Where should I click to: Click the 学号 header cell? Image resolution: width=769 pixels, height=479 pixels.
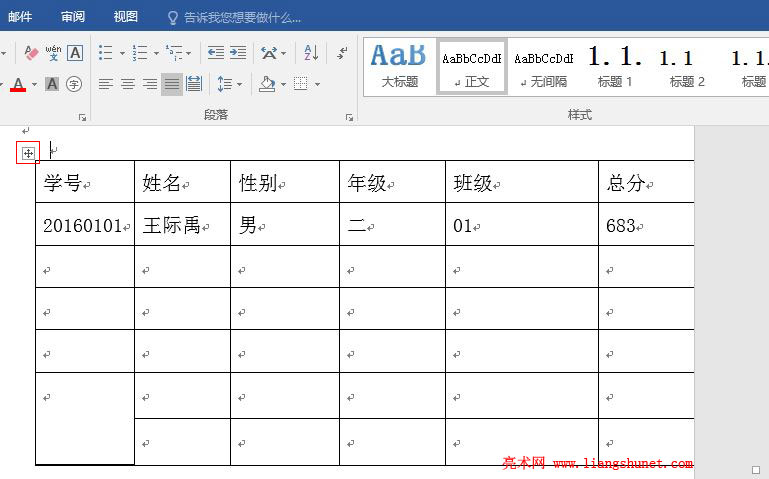point(85,181)
